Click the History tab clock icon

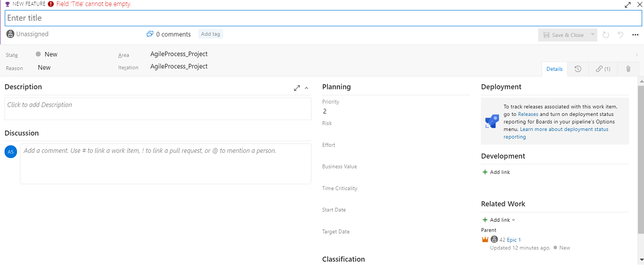(578, 69)
